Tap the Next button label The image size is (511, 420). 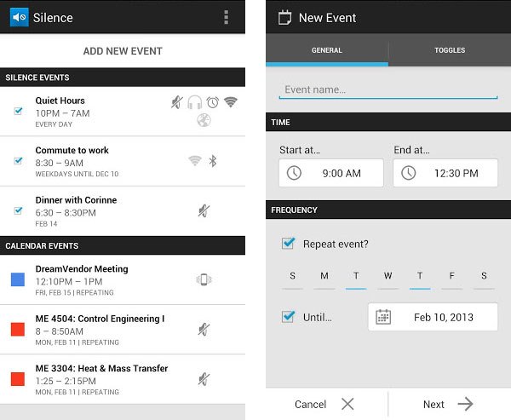(x=433, y=405)
